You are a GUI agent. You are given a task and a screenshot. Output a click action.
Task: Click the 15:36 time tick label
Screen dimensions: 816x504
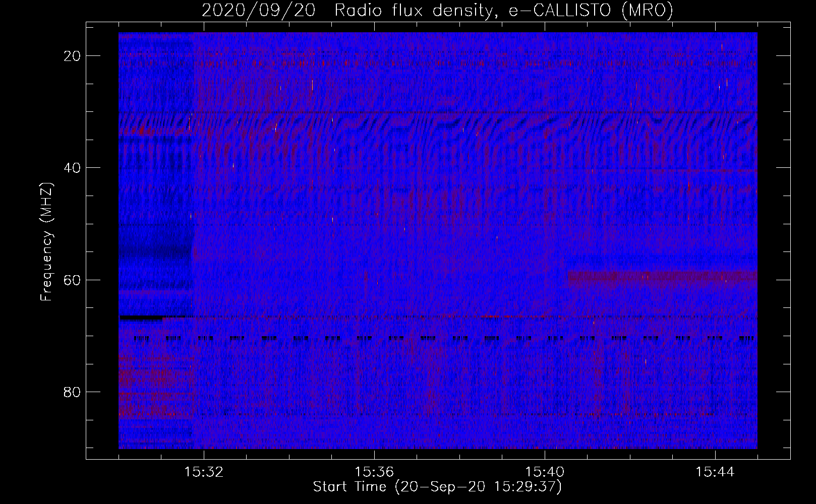click(x=374, y=472)
